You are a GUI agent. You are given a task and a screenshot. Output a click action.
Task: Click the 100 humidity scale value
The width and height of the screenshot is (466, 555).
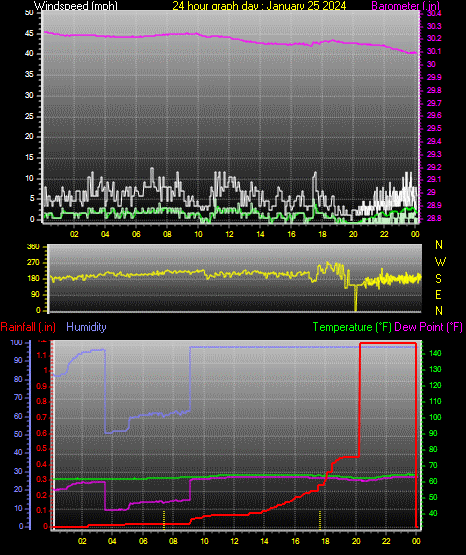coord(16,343)
